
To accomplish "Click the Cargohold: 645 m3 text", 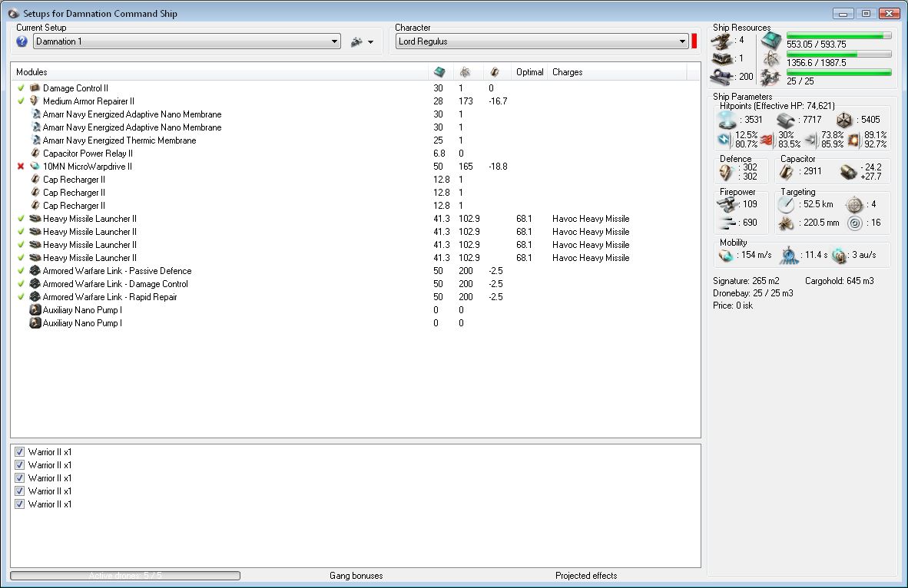I will (x=840, y=281).
